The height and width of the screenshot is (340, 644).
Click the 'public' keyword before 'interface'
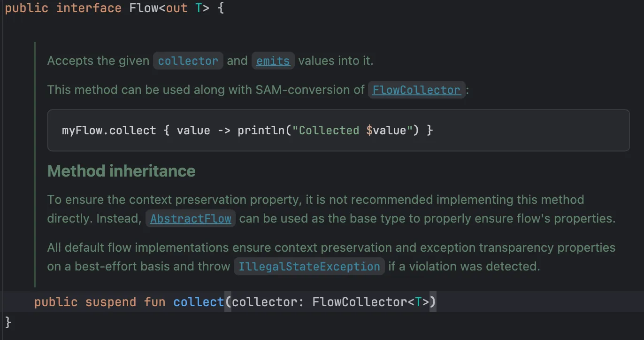(x=27, y=8)
